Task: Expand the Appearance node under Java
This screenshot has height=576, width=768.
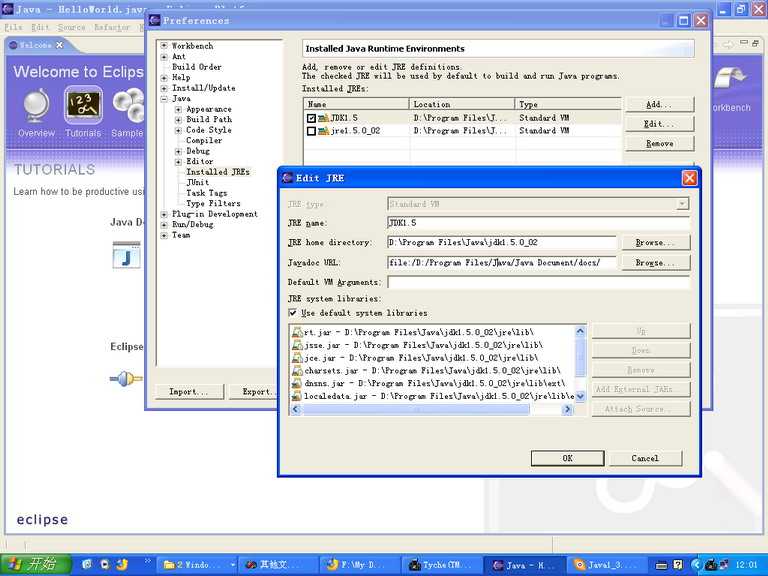Action: click(x=178, y=109)
